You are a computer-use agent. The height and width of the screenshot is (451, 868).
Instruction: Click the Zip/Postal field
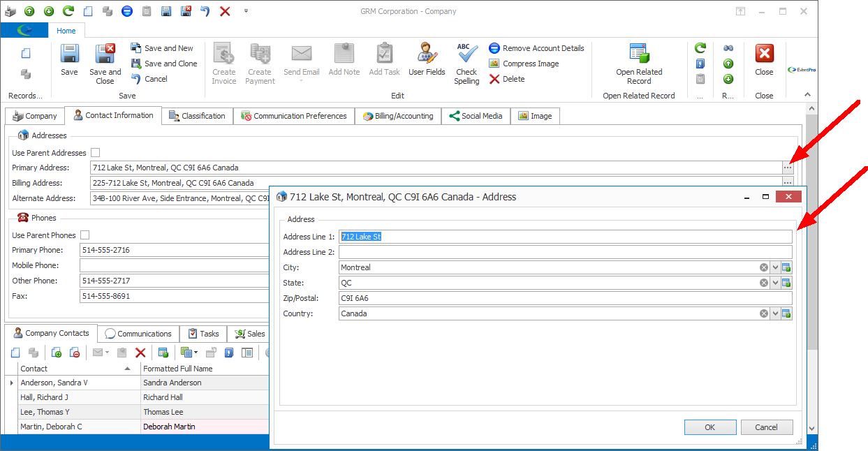click(x=566, y=298)
